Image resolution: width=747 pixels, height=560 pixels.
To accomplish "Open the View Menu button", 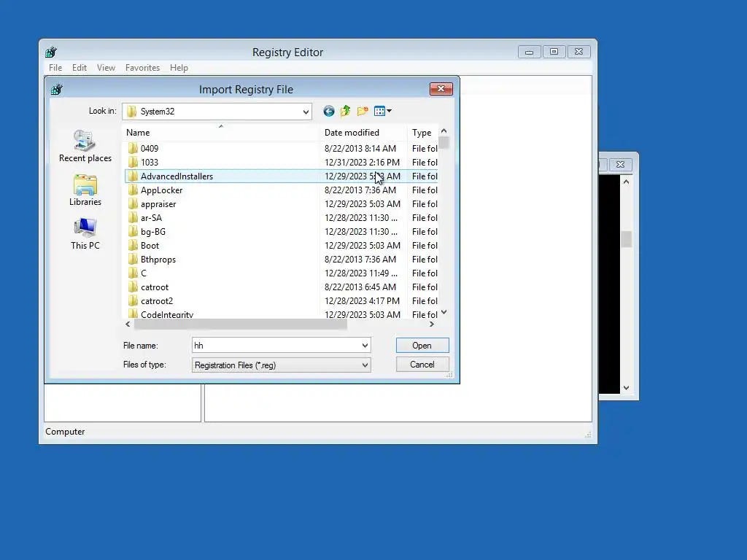I will tap(382, 112).
